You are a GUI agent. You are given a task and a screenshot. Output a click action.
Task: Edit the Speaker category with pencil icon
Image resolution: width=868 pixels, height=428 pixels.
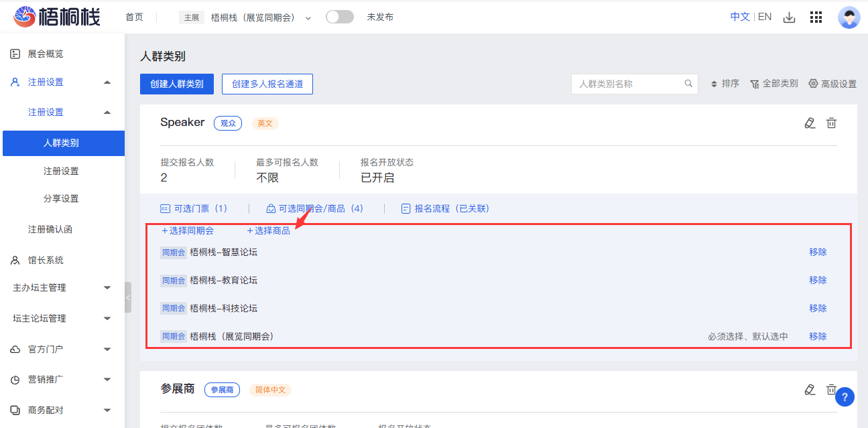pyautogui.click(x=810, y=123)
